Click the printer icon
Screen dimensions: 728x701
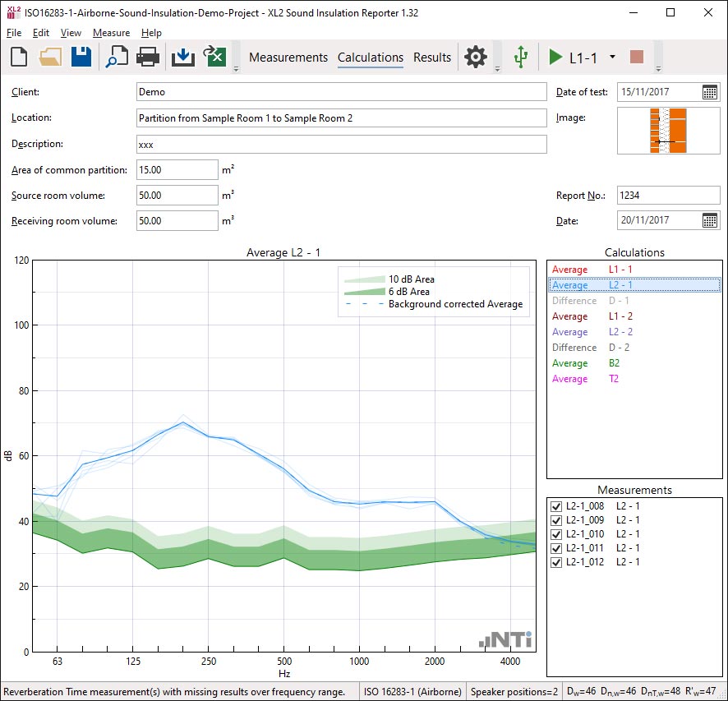click(148, 57)
